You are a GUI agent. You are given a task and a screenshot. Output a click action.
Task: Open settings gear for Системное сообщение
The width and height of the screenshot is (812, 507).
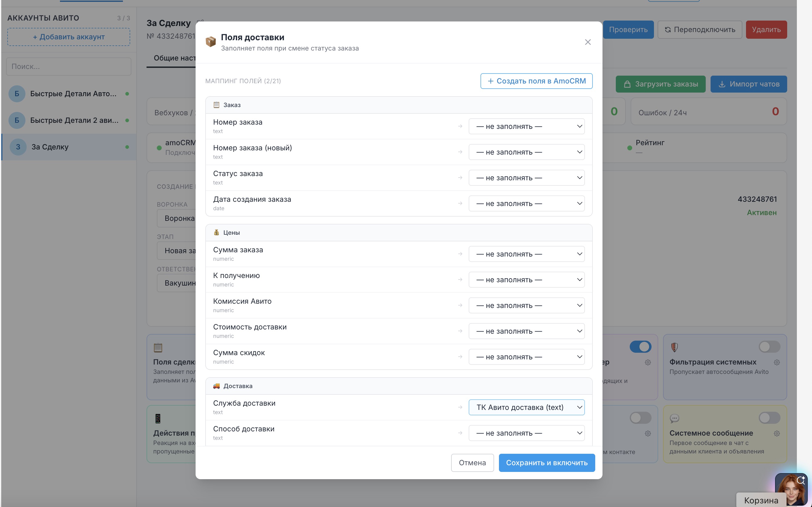tap(777, 433)
